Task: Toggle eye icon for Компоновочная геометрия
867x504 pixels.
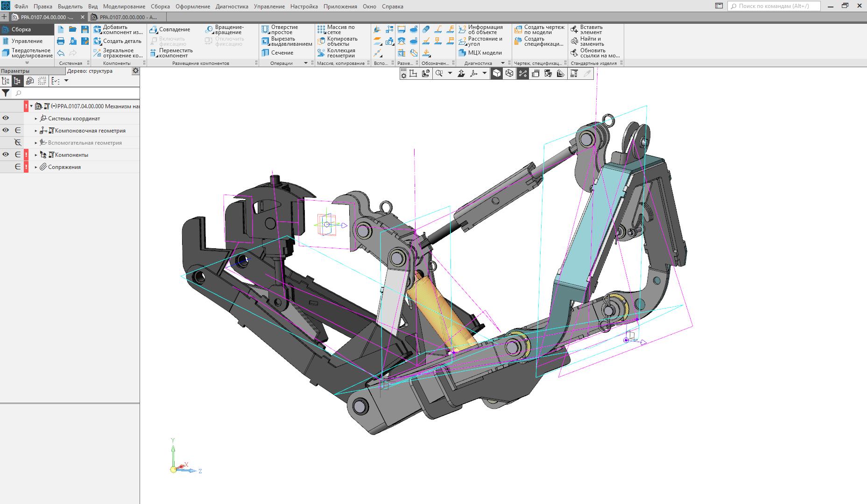Action: (6, 131)
